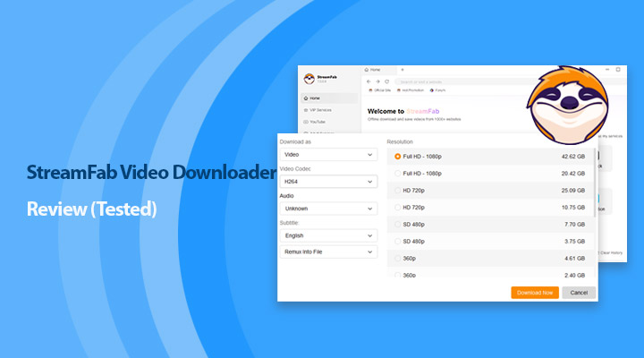Select Home in the StreamFab sidebar
644x358 pixels.
click(x=329, y=98)
